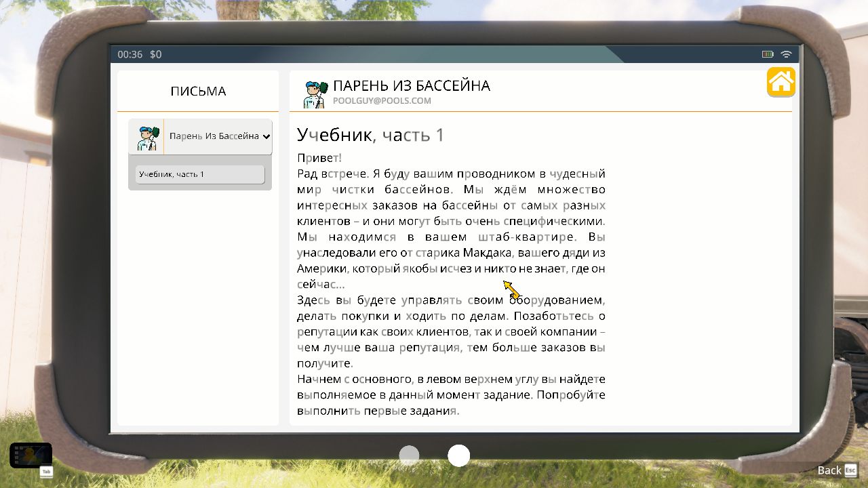
Task: Select the gray left page dot
Action: click(410, 455)
